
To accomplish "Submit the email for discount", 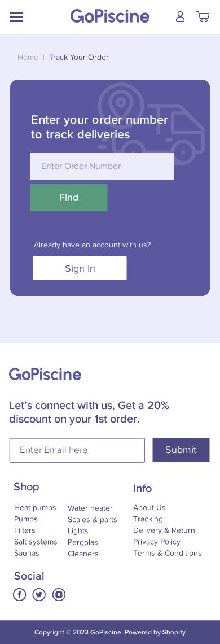I will click(181, 450).
